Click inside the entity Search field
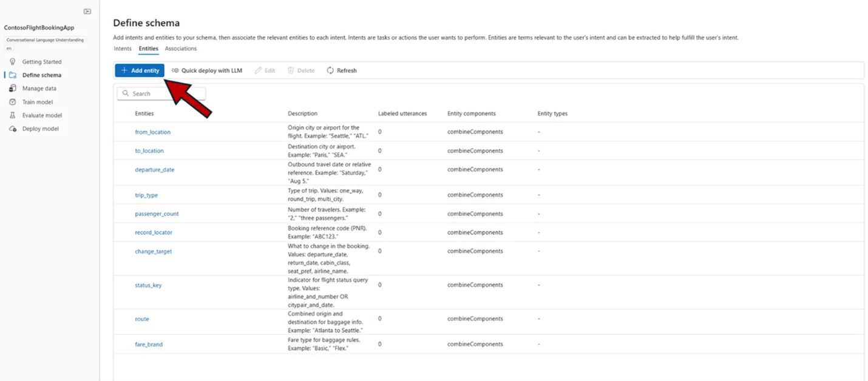The image size is (868, 381). (x=164, y=93)
